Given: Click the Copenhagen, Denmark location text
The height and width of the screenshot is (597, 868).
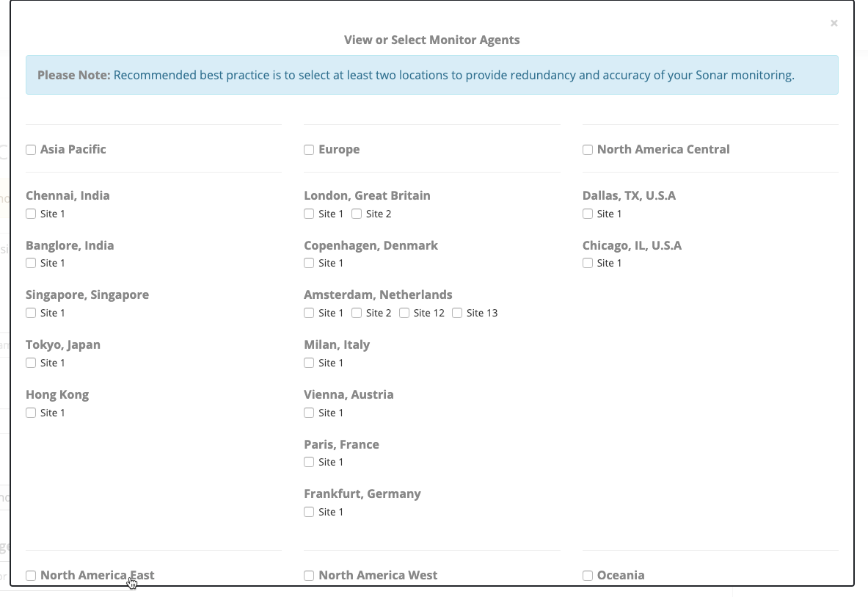Looking at the screenshot, I should coord(371,245).
